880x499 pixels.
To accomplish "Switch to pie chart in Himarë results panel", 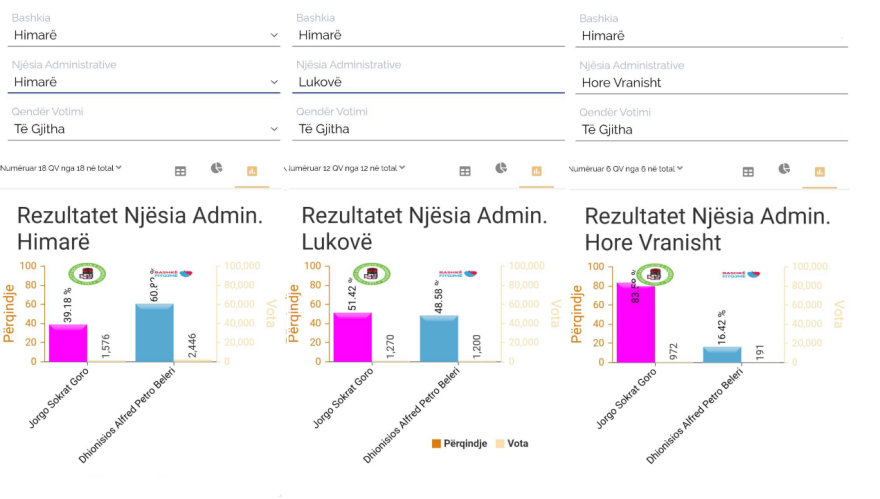I will (216, 168).
